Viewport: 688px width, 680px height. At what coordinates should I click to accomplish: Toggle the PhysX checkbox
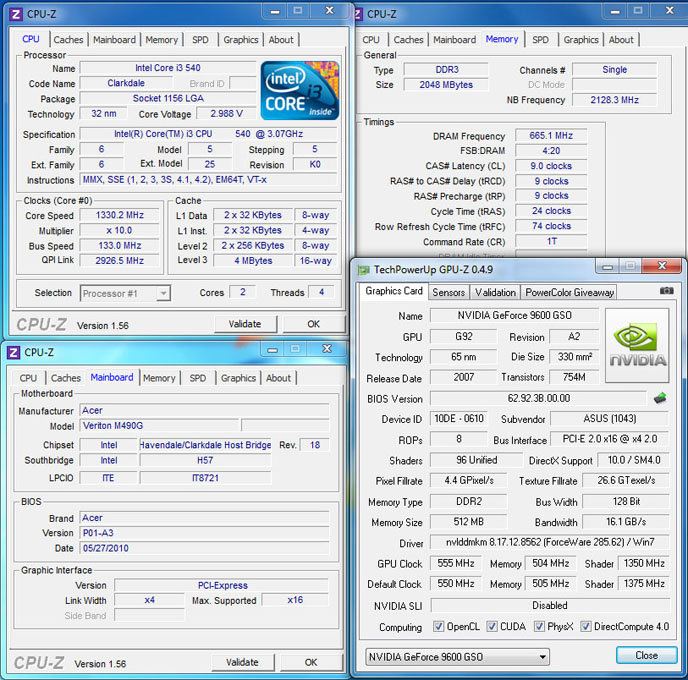[540, 627]
